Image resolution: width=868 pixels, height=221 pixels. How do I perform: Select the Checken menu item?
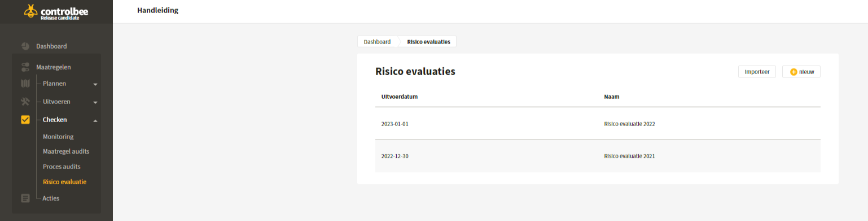click(x=55, y=120)
